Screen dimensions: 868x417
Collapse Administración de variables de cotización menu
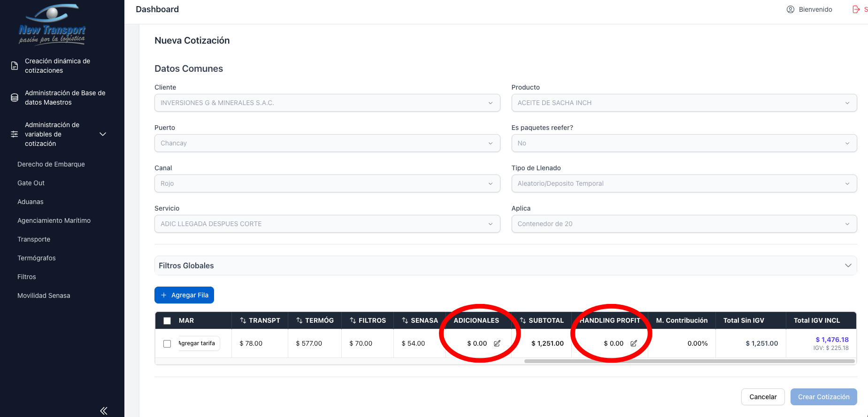click(x=103, y=134)
